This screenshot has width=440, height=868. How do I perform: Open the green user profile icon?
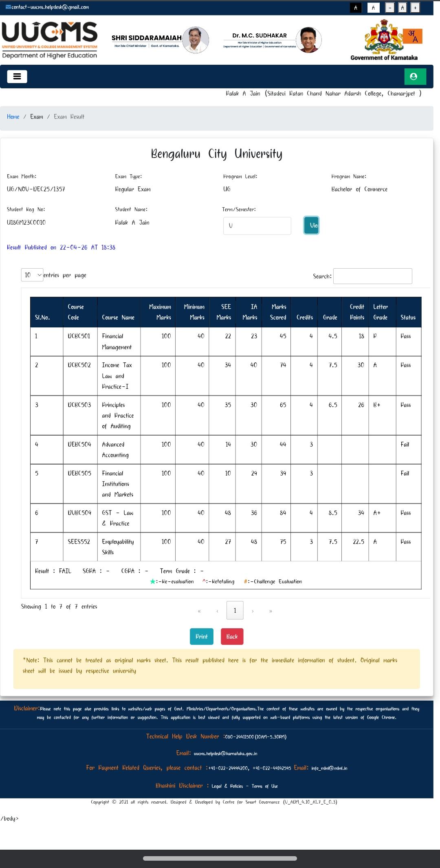pos(415,77)
